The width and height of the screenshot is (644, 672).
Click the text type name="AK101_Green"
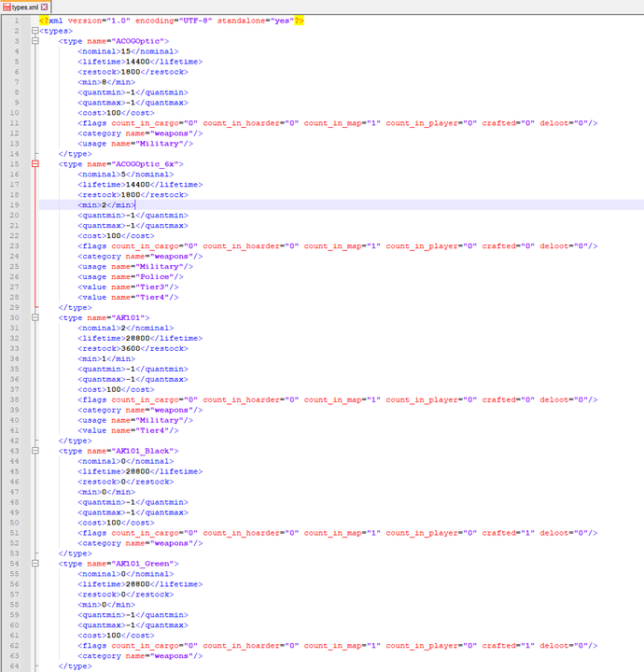pyautogui.click(x=119, y=564)
